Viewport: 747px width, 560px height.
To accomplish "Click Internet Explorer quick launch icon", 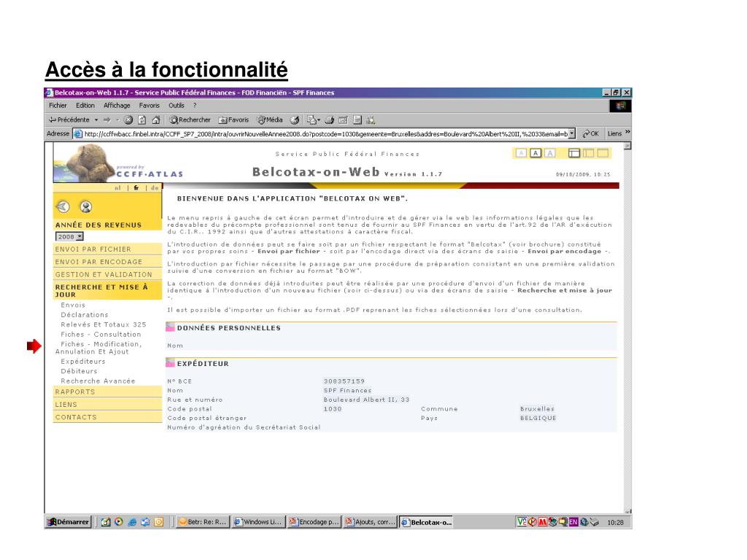I will click(x=132, y=522).
